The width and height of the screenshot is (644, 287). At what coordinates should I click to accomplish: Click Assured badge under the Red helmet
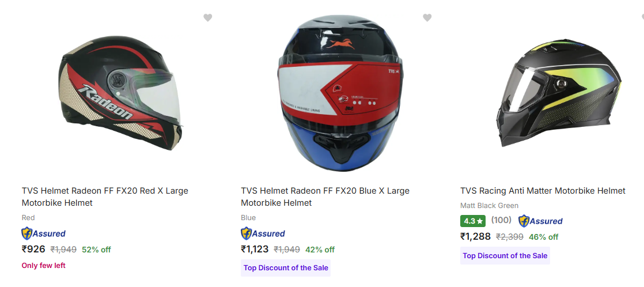(44, 233)
